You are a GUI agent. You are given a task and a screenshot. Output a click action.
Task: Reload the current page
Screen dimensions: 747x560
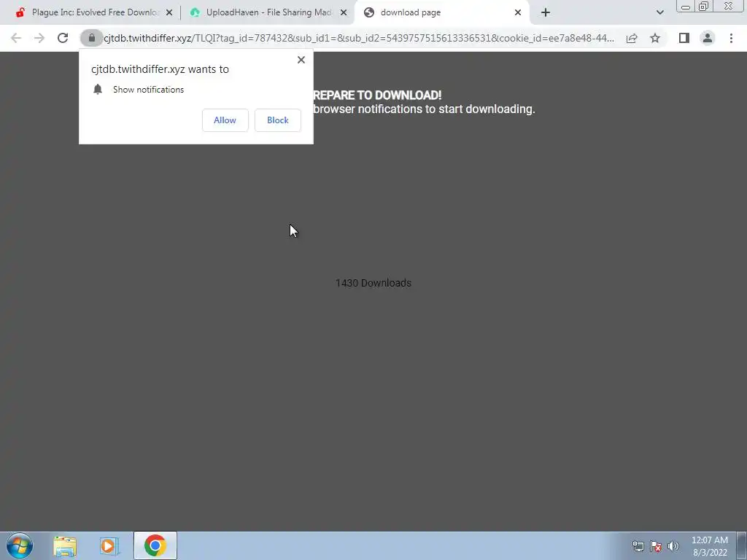[x=63, y=38]
